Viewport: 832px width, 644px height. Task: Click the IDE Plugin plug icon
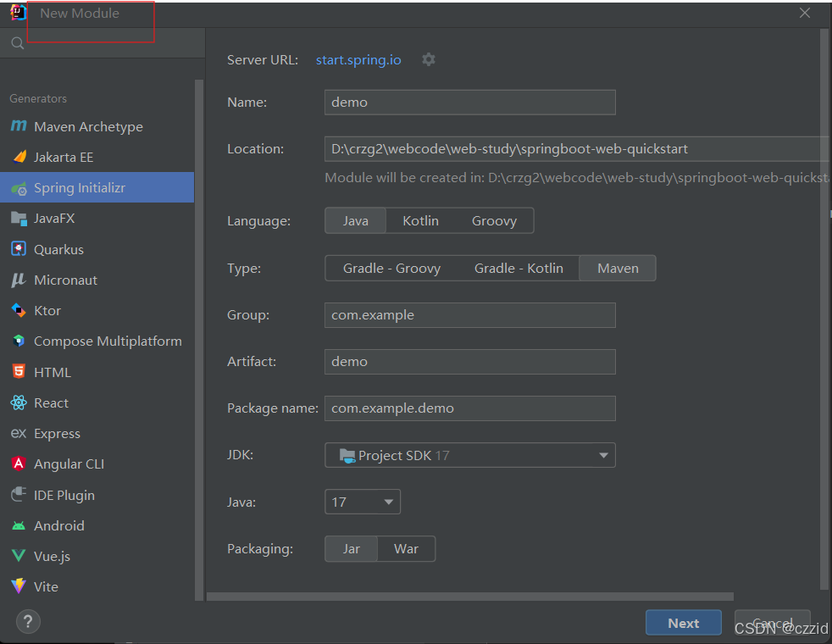tap(19, 494)
